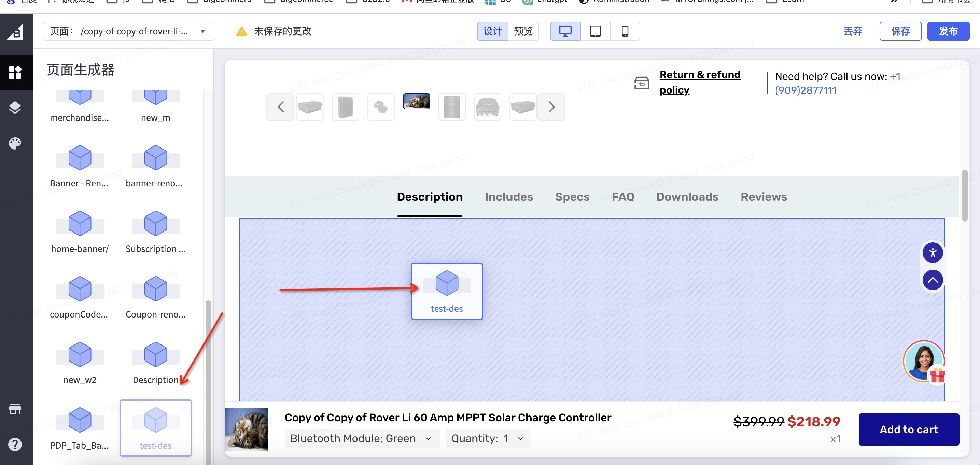The height and width of the screenshot is (465, 980).
Task: Open the storefront icon in sidebar
Action: point(15,409)
